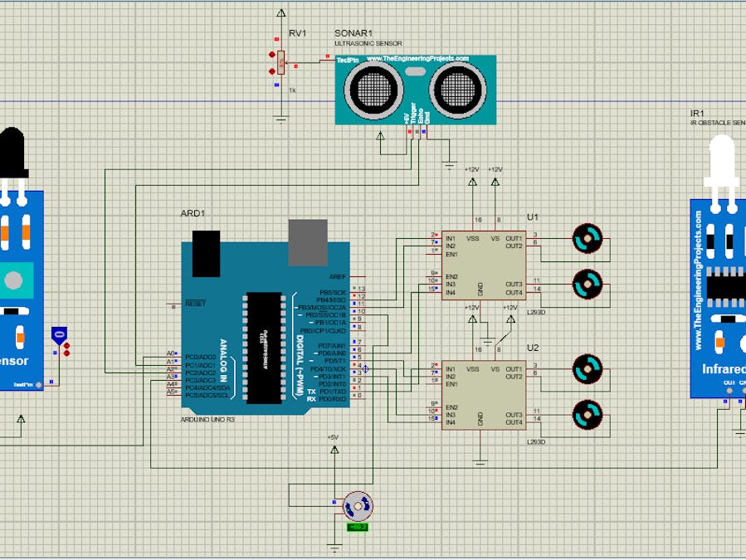Select the U1 L293D motor driver
Image resolution: width=746 pixels, height=560 pixels.
coord(484,266)
